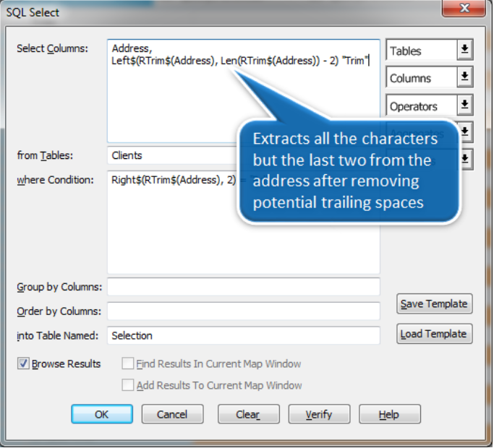Uncheck the Browse Results checkbox
Viewport: 494px width, 448px height.
(23, 364)
